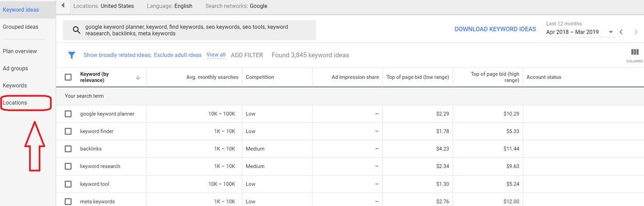644x206 pixels.
Task: Check the backlinks row
Action: 68,149
